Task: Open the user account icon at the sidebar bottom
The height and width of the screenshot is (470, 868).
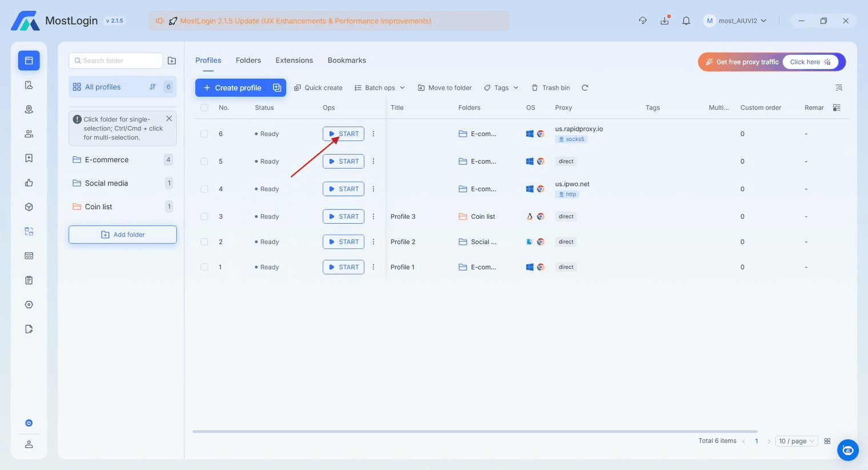Action: pyautogui.click(x=29, y=444)
